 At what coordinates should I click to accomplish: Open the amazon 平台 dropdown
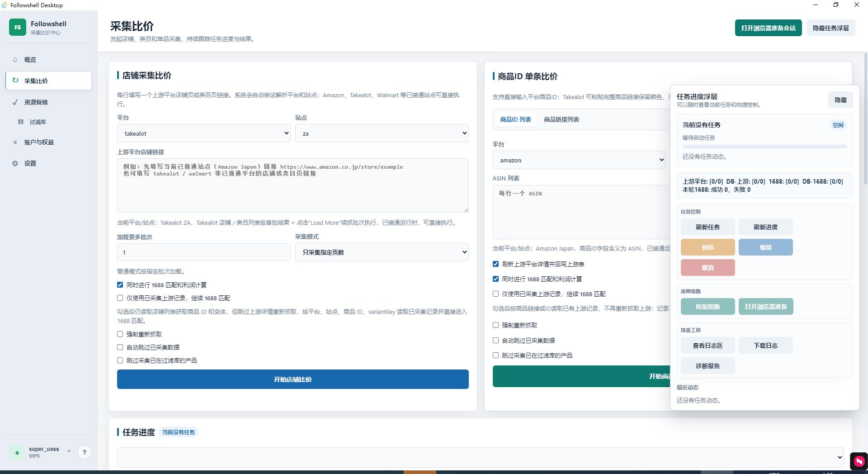[579, 160]
